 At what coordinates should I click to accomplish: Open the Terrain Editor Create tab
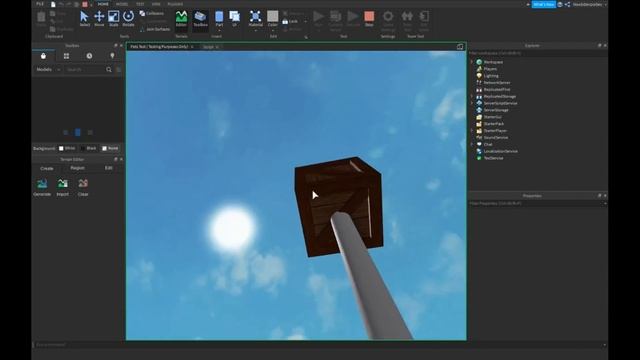[47, 168]
